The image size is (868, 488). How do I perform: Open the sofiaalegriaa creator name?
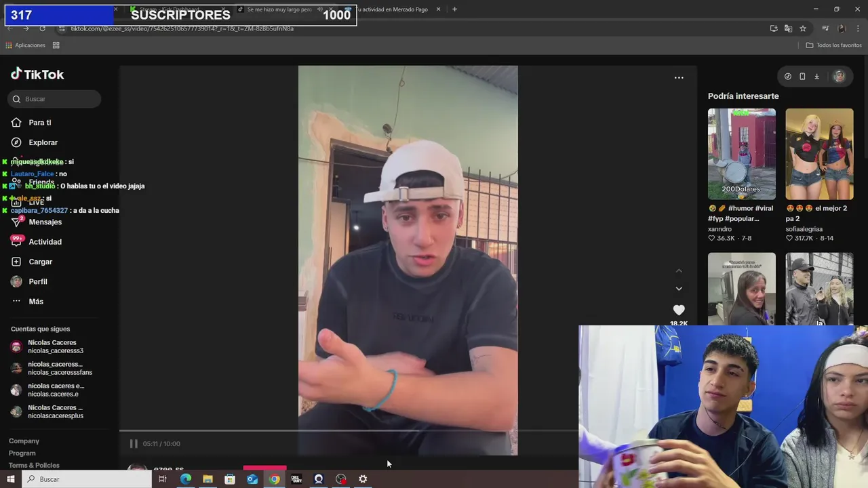tap(804, 229)
